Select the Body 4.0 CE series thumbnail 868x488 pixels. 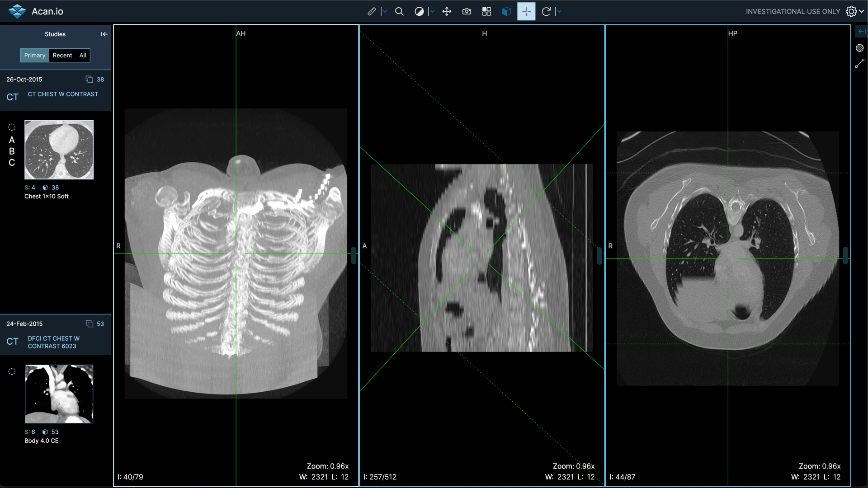coord(59,394)
